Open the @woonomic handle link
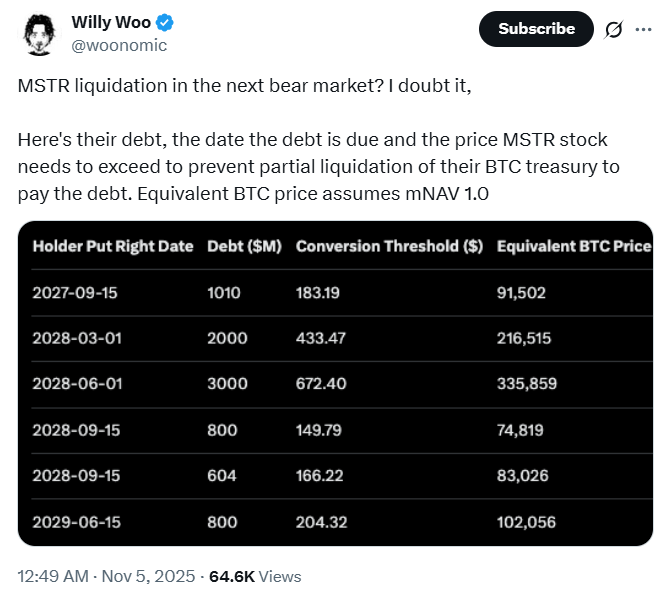The image size is (670, 594). 119,45
